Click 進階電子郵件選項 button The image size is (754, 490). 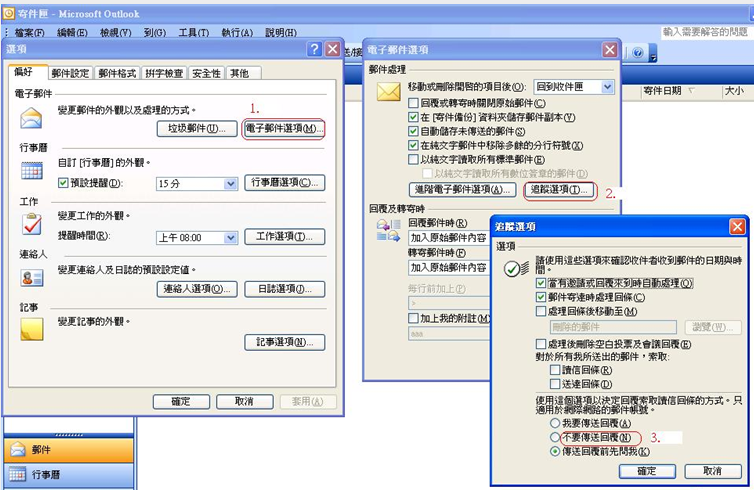[463, 189]
